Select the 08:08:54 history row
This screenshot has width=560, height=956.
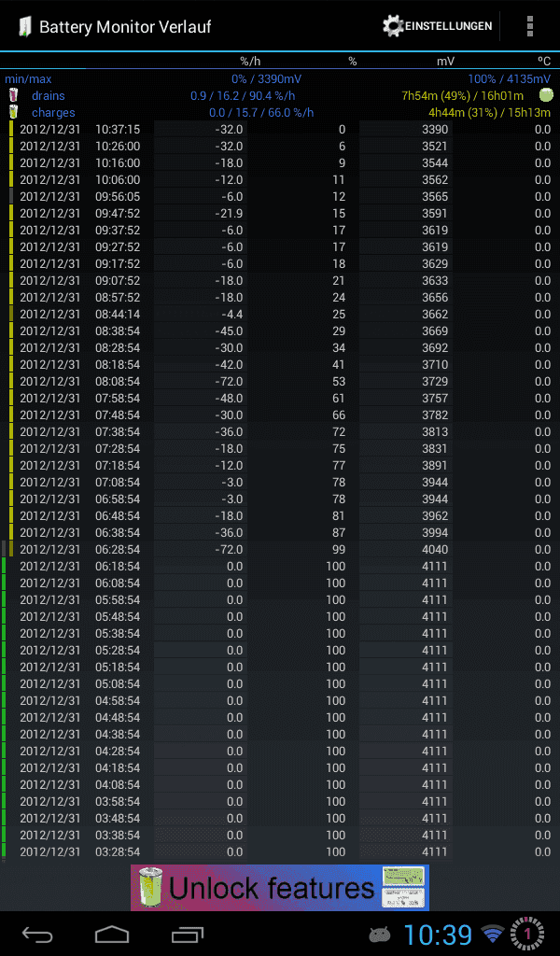tap(280, 381)
